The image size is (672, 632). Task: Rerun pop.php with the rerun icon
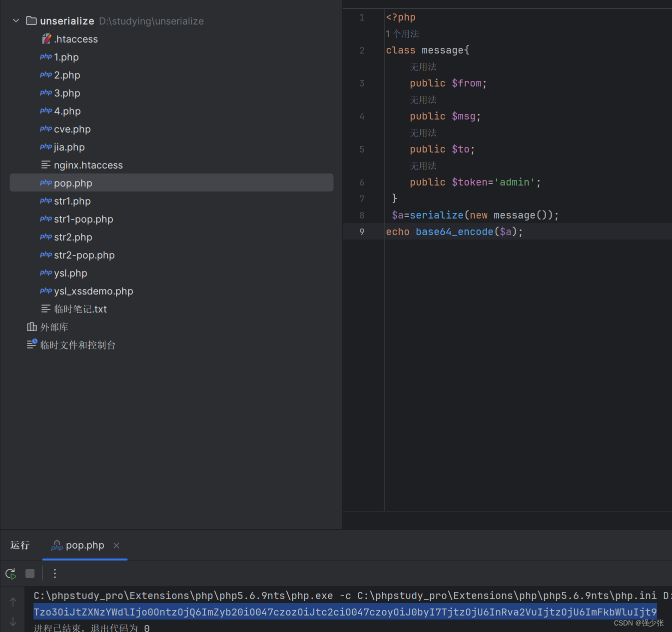click(x=10, y=573)
